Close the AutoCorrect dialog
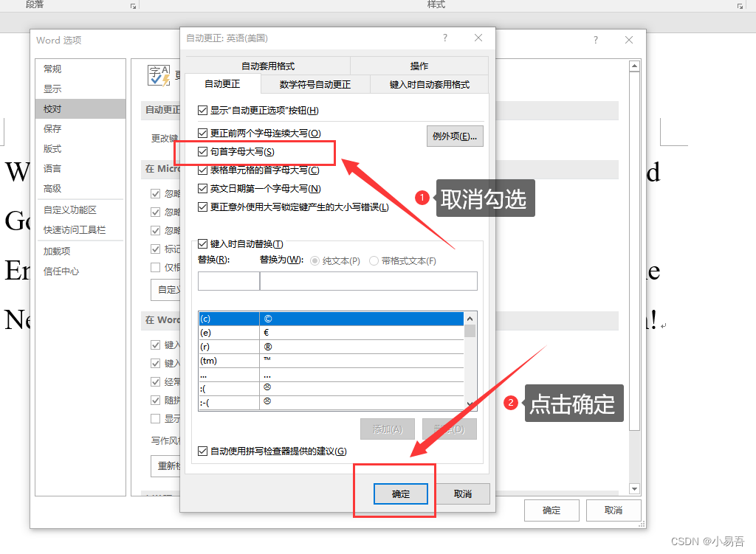 (478, 38)
